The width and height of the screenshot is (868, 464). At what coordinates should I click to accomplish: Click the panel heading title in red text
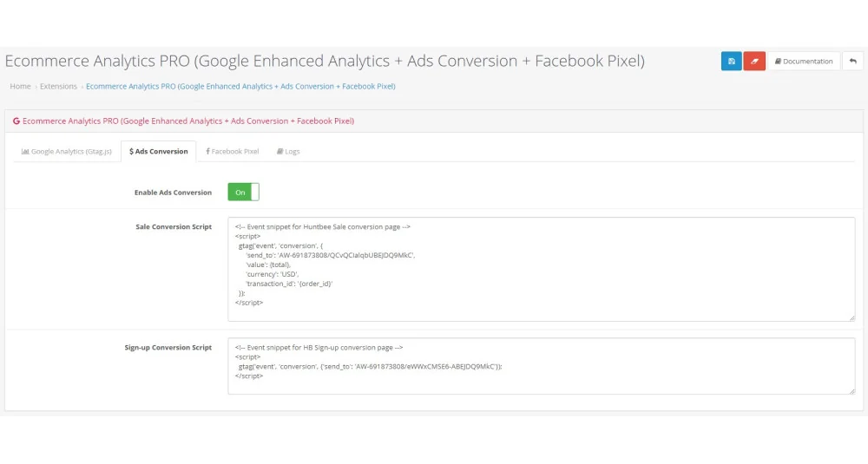188,121
